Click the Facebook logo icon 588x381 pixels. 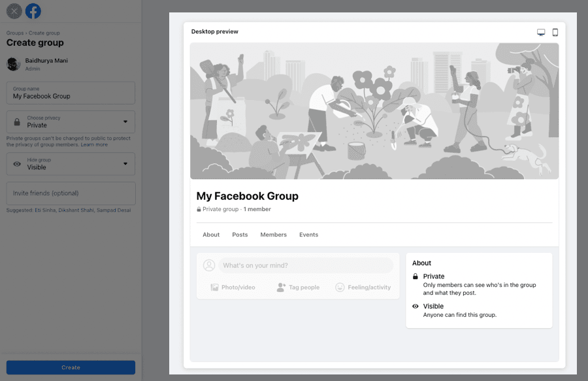[33, 11]
